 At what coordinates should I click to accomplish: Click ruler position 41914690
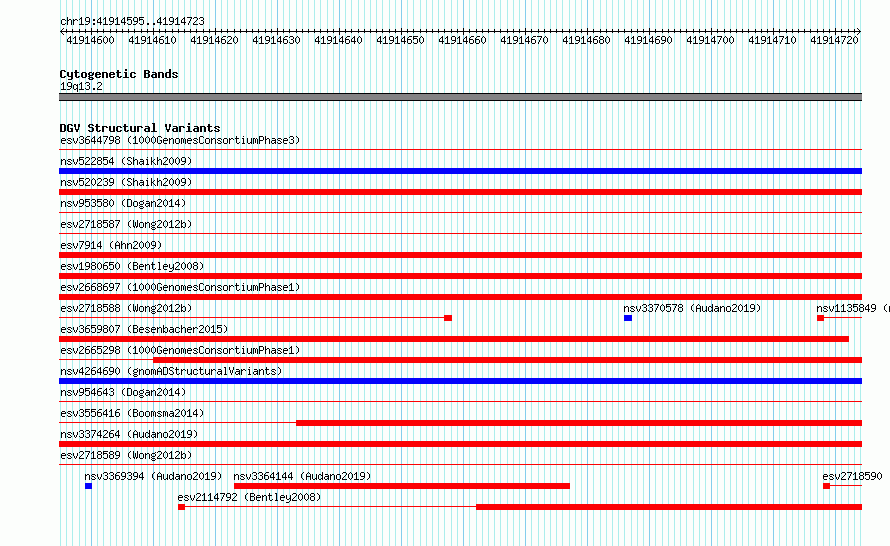[x=648, y=40]
